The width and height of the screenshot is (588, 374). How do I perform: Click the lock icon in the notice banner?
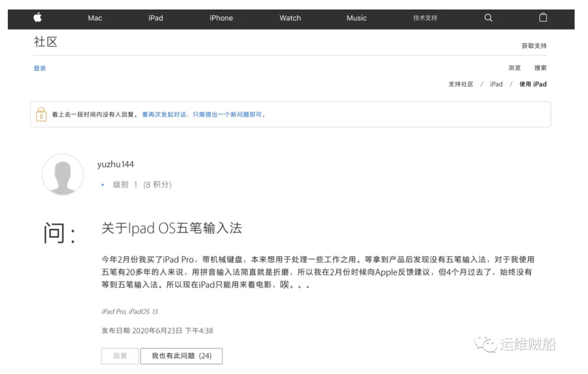[x=41, y=114]
